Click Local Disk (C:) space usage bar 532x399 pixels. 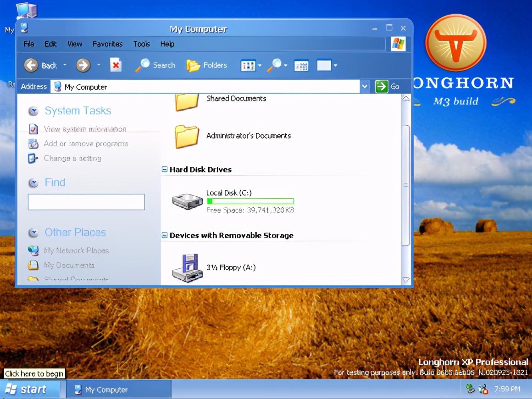click(x=250, y=201)
